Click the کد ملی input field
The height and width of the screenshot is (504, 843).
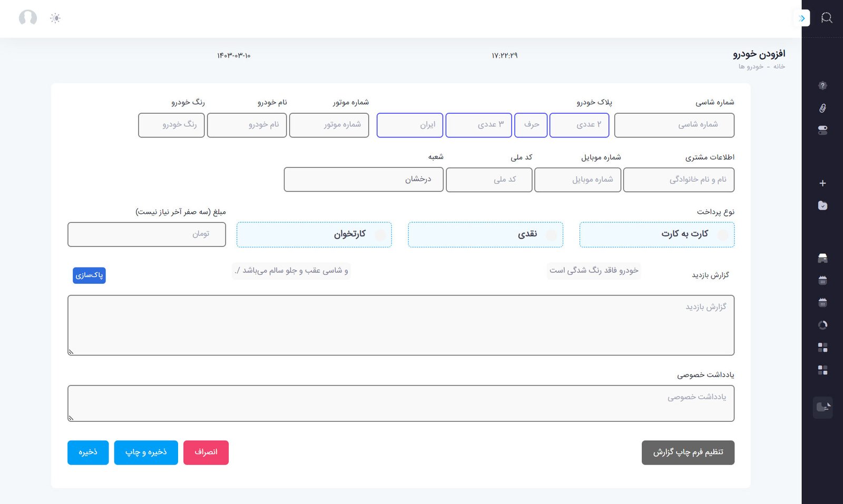pos(489,180)
